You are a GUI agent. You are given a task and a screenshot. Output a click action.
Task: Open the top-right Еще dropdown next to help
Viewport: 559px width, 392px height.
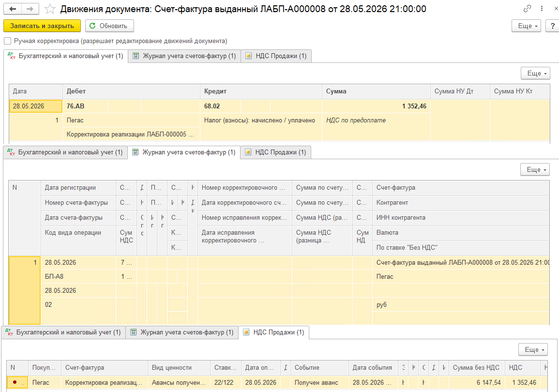[527, 26]
